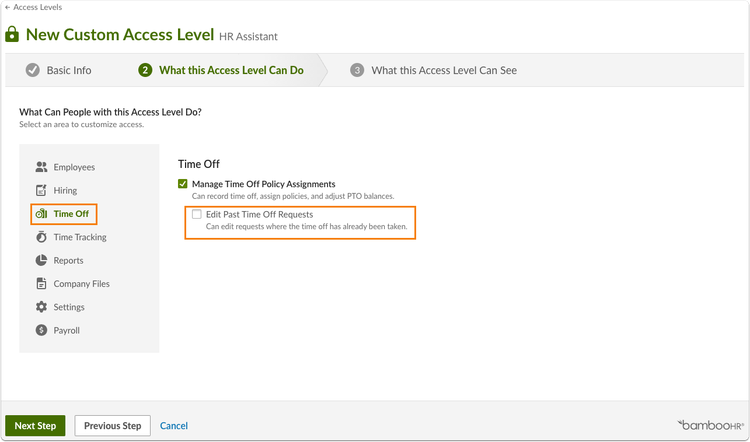Uncheck Manage Time Off Policy Assignments
This screenshot has height=442, width=750.
click(183, 184)
